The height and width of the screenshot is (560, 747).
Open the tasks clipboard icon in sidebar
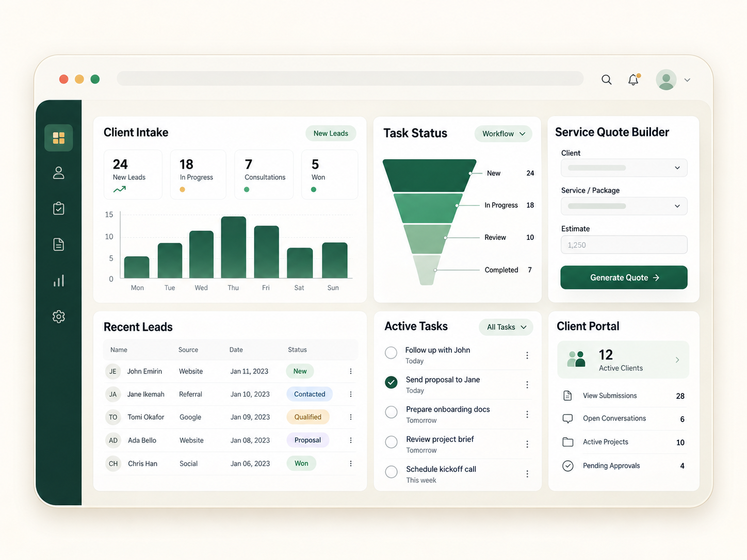(59, 208)
